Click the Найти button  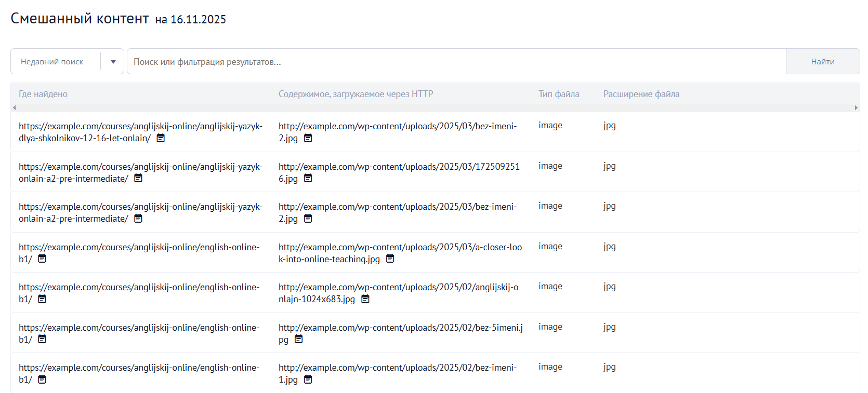point(823,61)
